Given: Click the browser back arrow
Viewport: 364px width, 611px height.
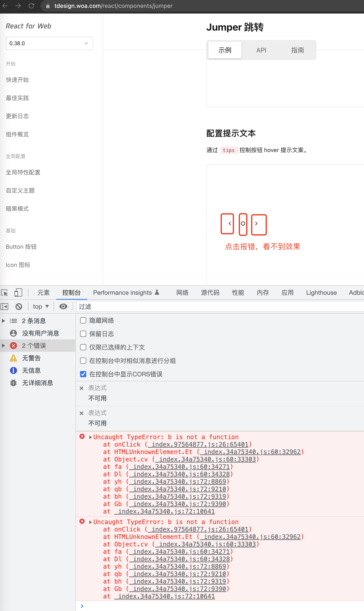Looking at the screenshot, I should click(5, 6).
